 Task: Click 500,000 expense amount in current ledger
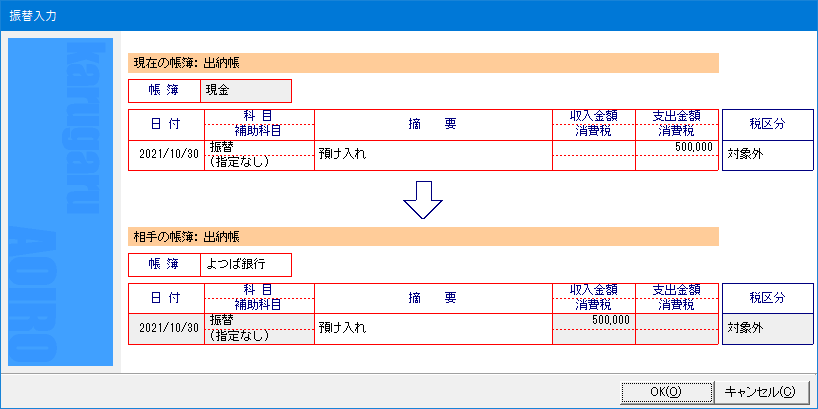(677, 148)
